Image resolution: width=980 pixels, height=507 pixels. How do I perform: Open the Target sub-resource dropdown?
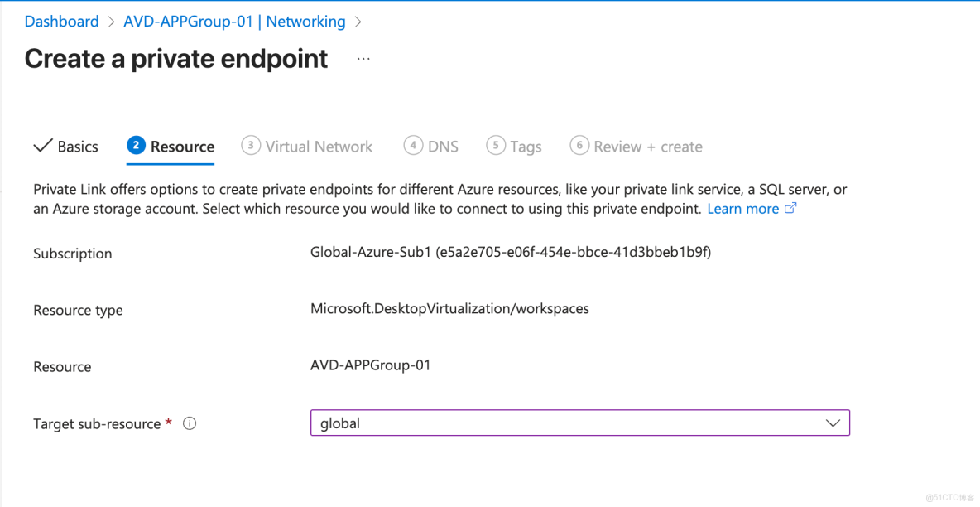(579, 422)
